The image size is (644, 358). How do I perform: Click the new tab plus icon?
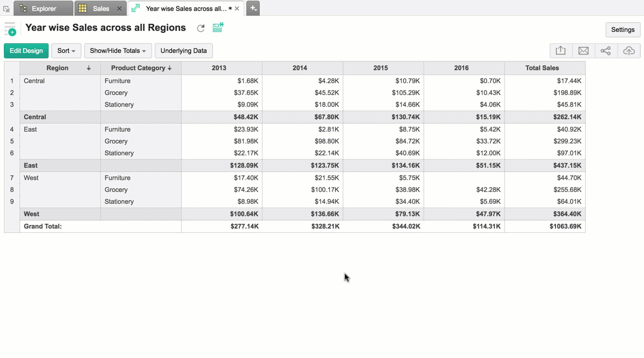(253, 8)
